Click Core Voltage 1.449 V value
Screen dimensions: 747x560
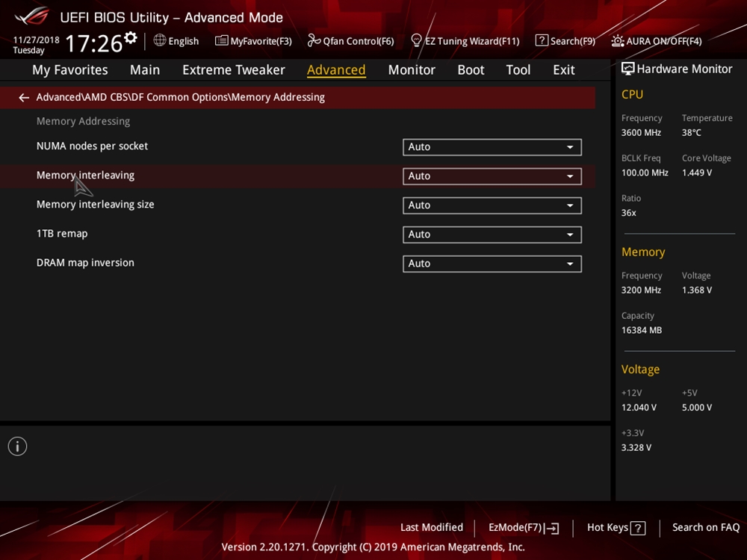pyautogui.click(x=696, y=173)
